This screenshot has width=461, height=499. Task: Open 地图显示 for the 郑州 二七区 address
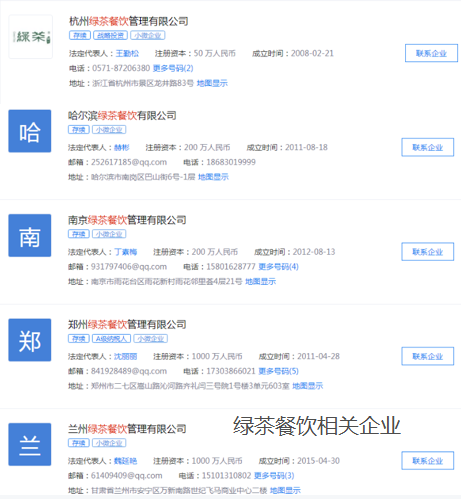click(x=308, y=386)
